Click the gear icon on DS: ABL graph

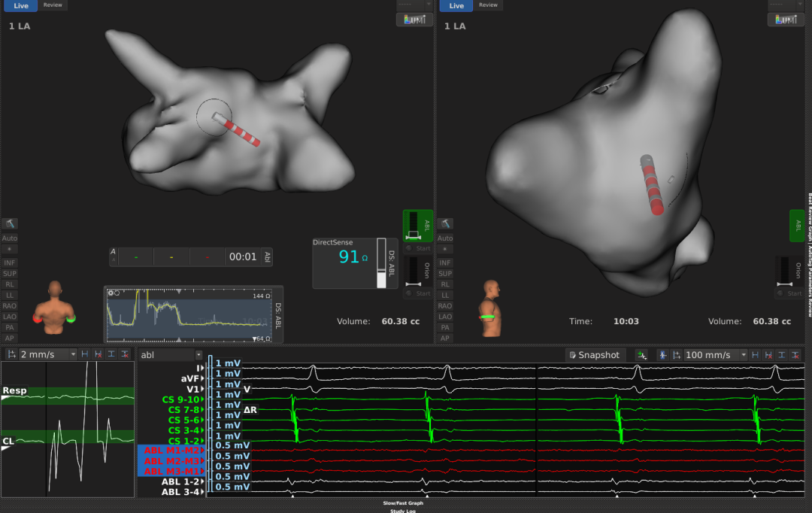[x=111, y=293]
